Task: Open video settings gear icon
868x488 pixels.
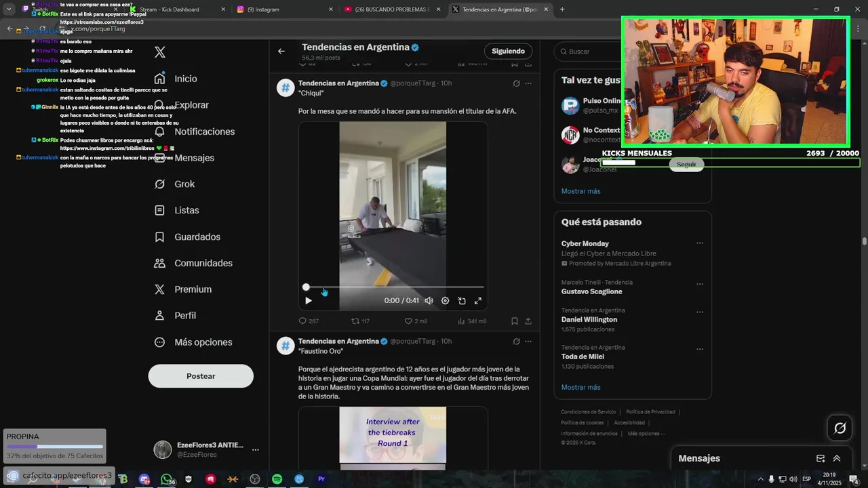Action: (x=445, y=301)
